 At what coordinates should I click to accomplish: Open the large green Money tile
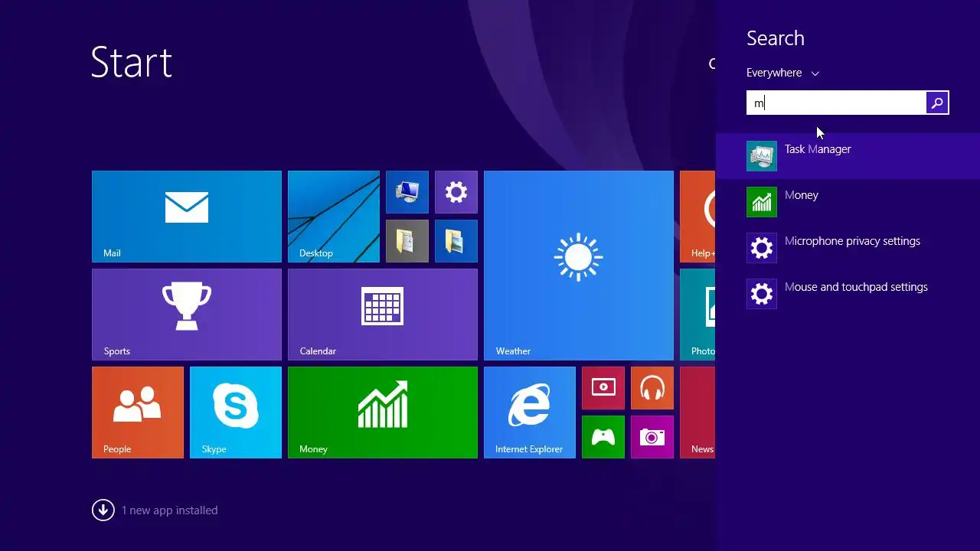click(x=383, y=412)
